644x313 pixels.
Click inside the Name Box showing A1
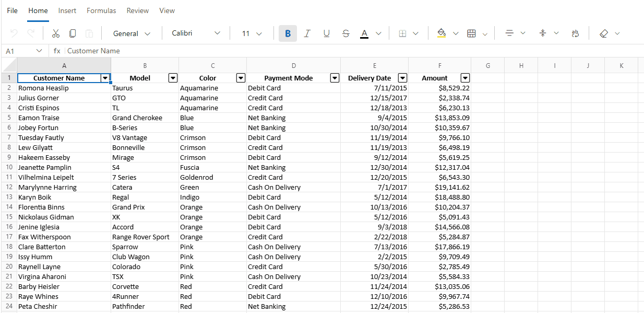click(21, 51)
